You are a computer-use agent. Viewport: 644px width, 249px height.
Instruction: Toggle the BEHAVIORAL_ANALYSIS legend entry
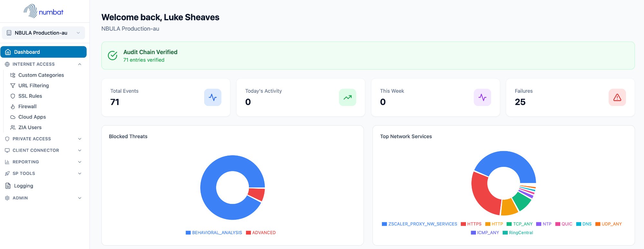pos(214,233)
